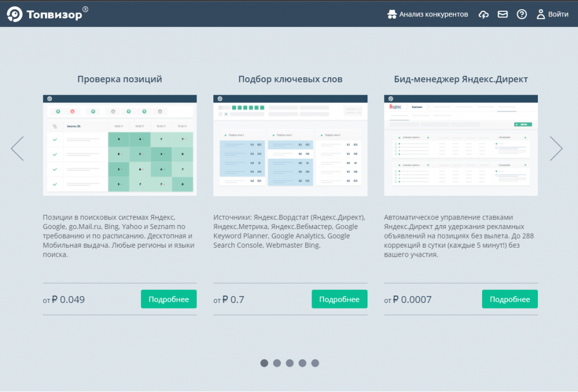Click the cloud upload icon
This screenshot has height=392, width=578.
point(483,15)
